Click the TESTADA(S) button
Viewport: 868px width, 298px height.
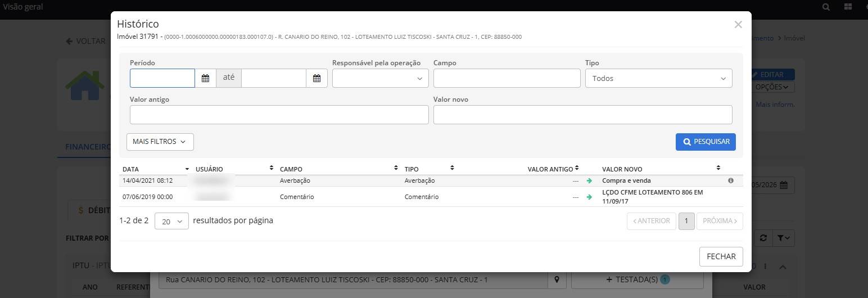coord(638,279)
